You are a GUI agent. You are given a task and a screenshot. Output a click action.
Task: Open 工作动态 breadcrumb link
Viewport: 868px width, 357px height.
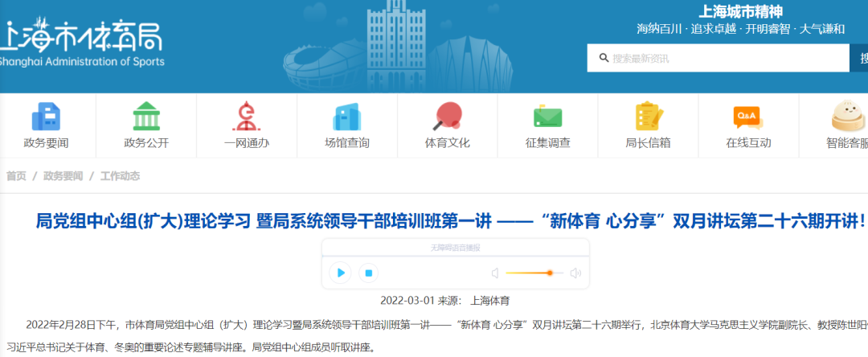120,176
